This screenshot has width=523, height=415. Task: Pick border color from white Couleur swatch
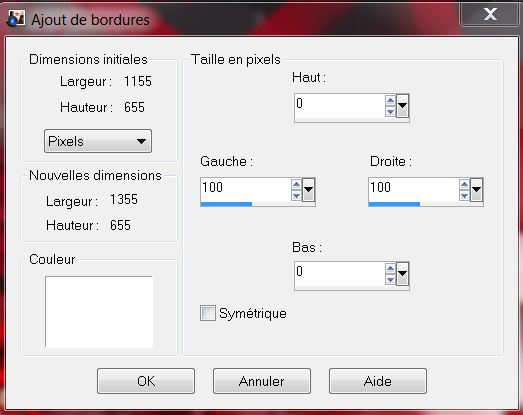(99, 312)
